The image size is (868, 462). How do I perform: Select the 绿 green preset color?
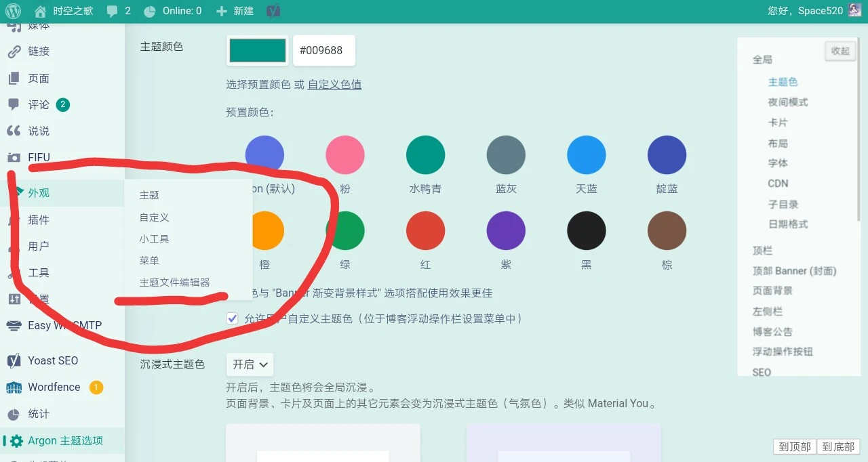tap(345, 230)
